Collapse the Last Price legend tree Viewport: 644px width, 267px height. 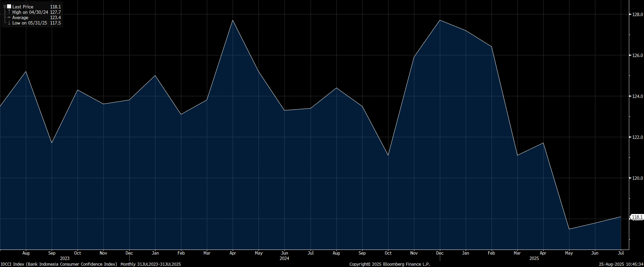coord(5,7)
